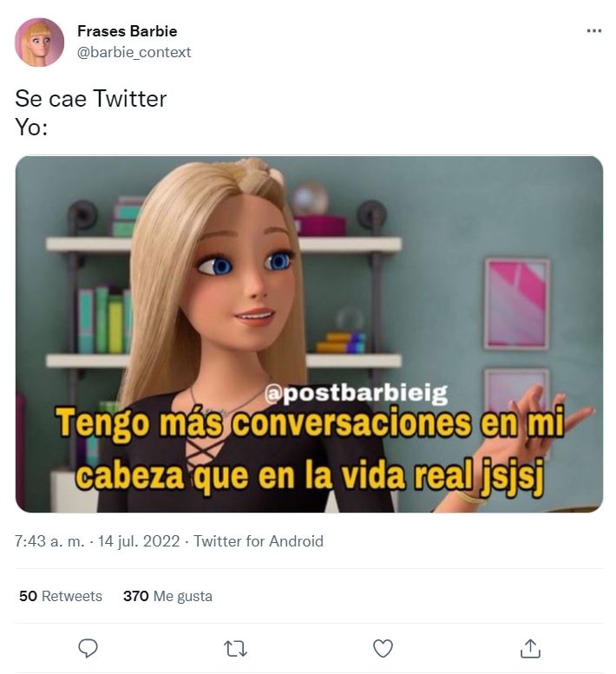Open the Twitter for Android source link

259,541
